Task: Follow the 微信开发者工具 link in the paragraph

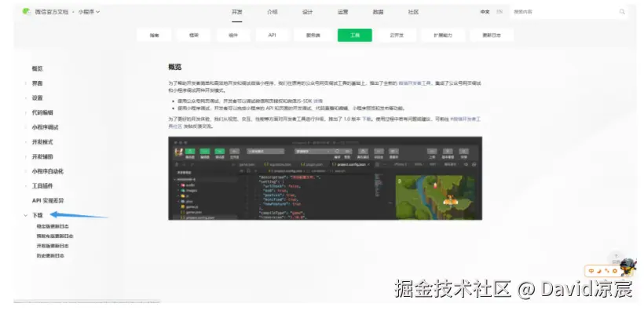Action: pos(415,83)
